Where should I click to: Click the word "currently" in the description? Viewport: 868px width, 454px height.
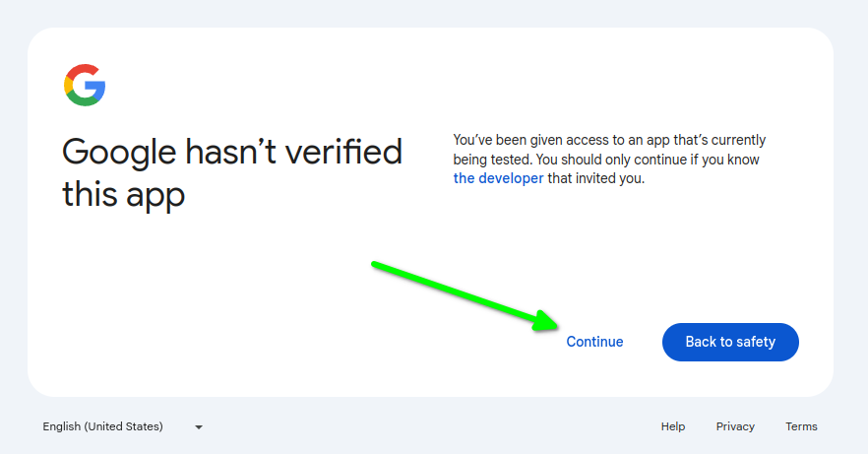[738, 140]
